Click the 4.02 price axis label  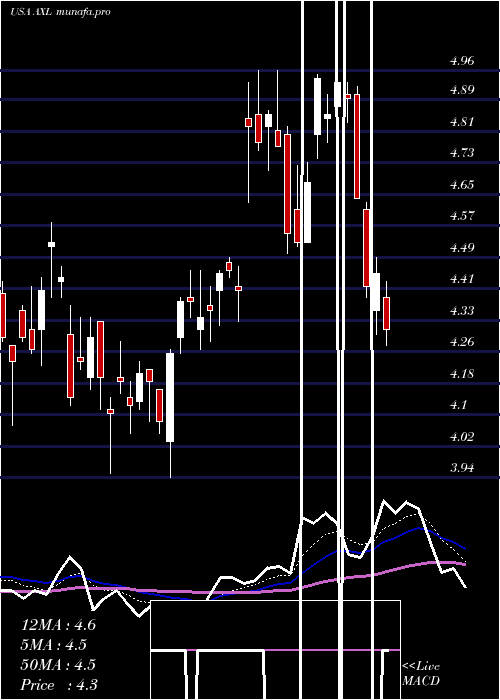coord(462,437)
